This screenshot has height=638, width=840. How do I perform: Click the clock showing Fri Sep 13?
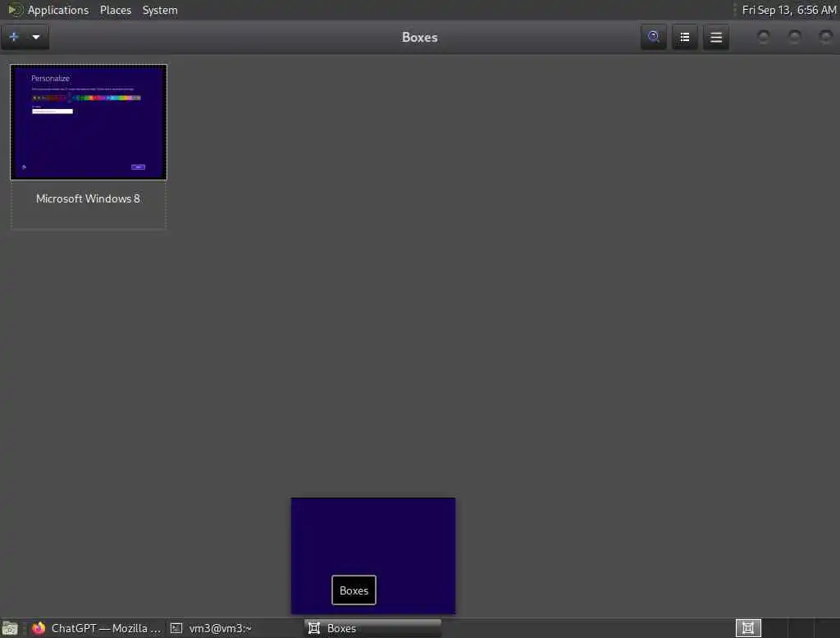[788, 10]
